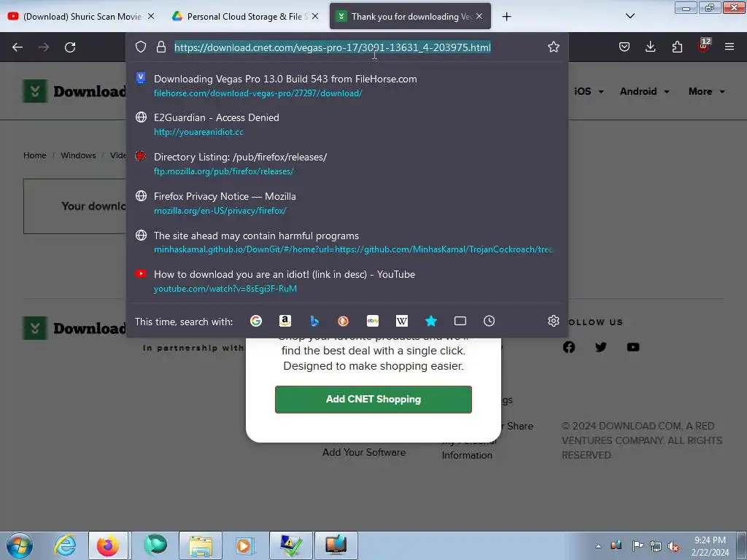Open the file explorer taskbar icon
The image size is (747, 560).
201,545
